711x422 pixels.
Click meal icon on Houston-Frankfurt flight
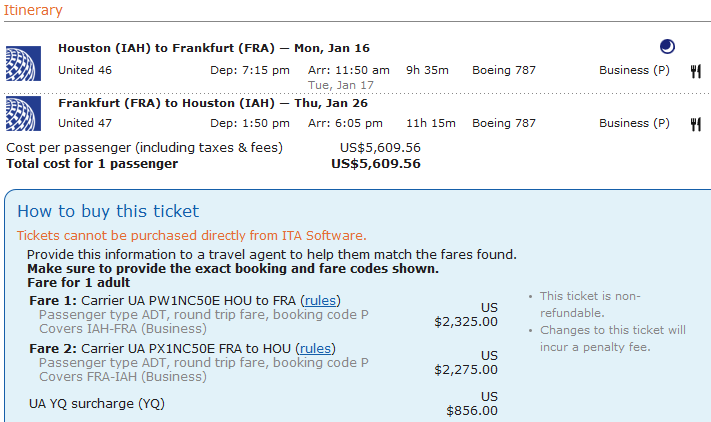[x=695, y=71]
